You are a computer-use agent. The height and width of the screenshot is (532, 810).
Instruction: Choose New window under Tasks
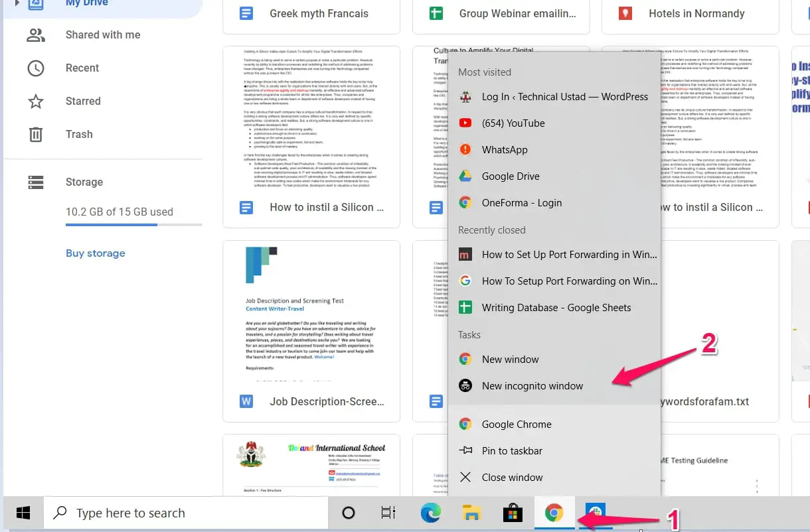point(554,360)
